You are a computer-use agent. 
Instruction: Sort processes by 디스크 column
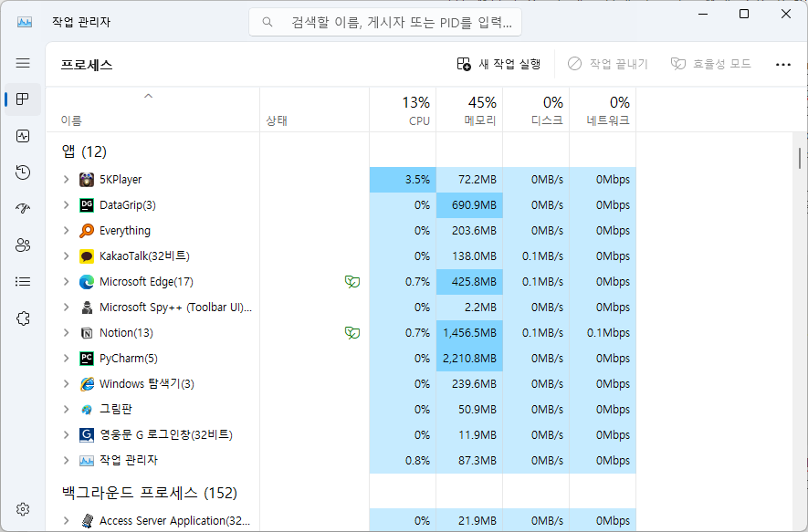[x=536, y=110]
